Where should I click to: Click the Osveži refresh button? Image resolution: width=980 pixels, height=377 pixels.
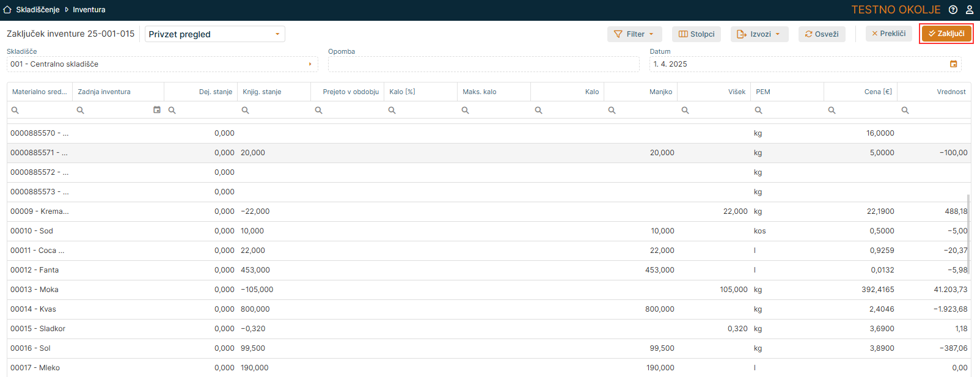click(x=821, y=34)
